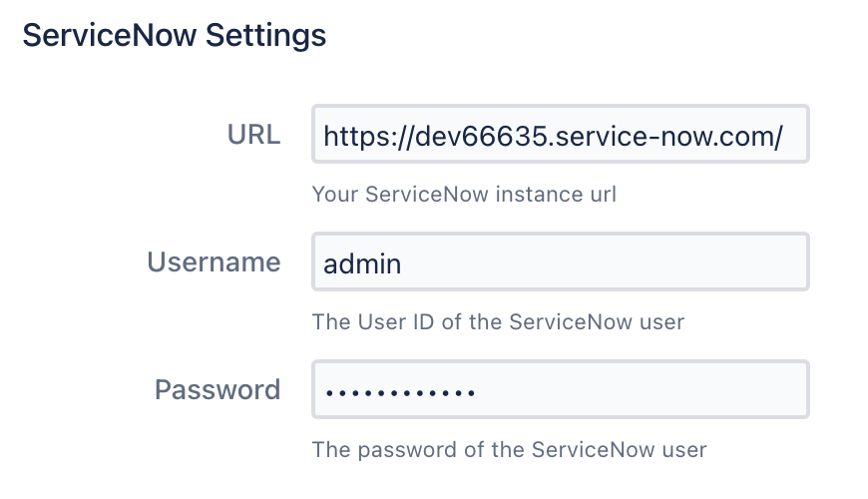This screenshot has height=499, width=868.
Task: Click the word 'Settings' in the heading
Action: (x=265, y=36)
